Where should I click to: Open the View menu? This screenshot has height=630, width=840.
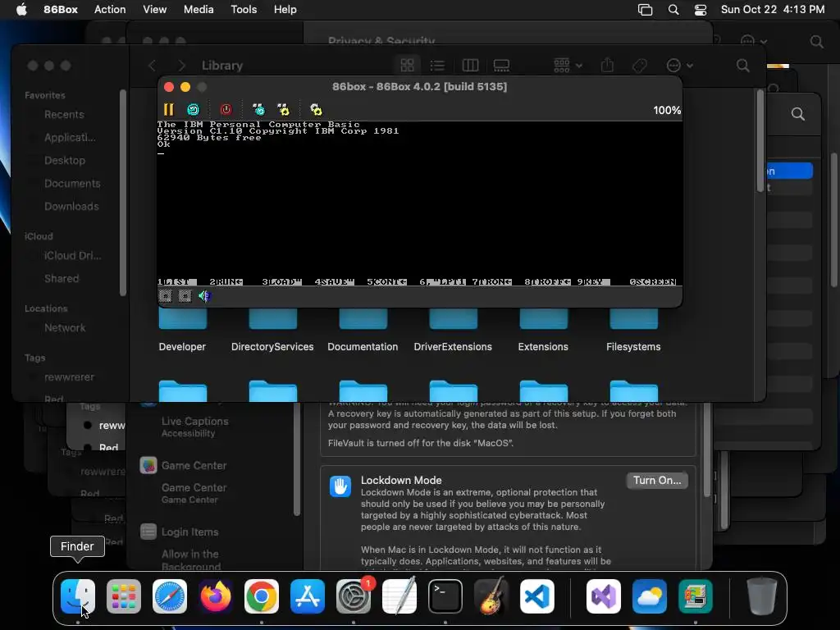(x=154, y=10)
